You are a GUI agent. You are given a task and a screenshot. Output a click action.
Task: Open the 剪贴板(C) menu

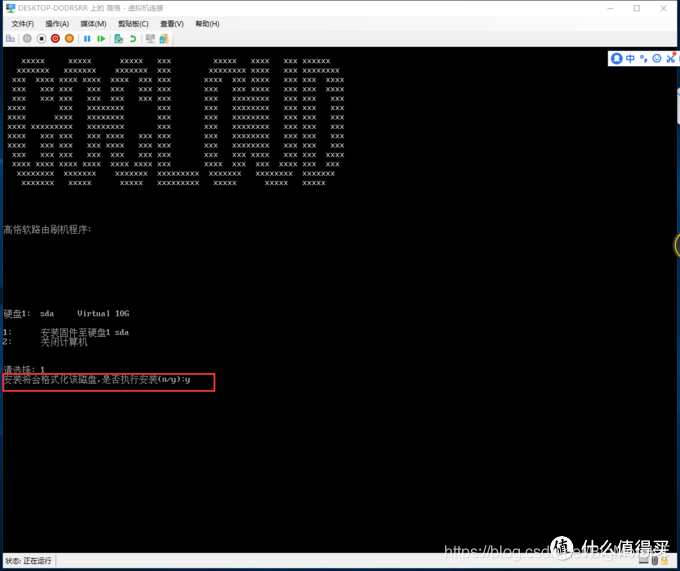point(133,24)
